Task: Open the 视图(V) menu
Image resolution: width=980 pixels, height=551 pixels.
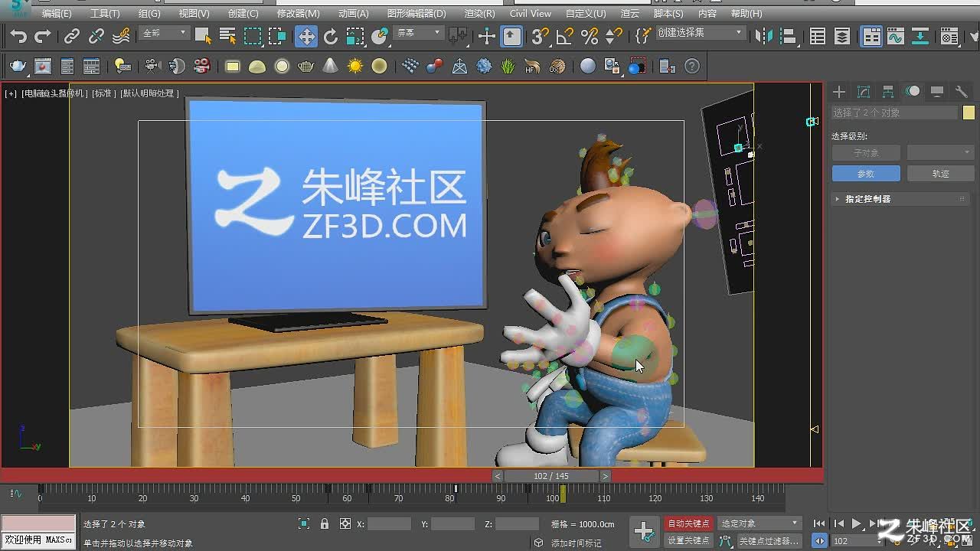Action: point(194,14)
